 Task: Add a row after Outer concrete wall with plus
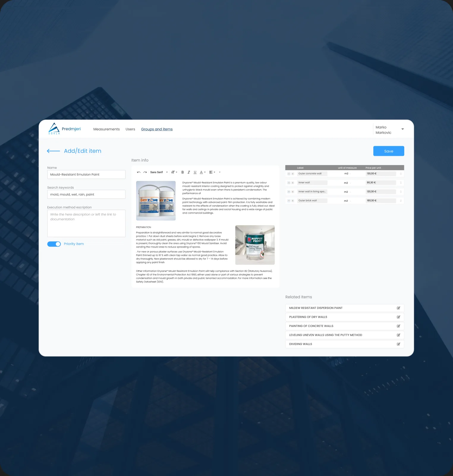point(293,174)
